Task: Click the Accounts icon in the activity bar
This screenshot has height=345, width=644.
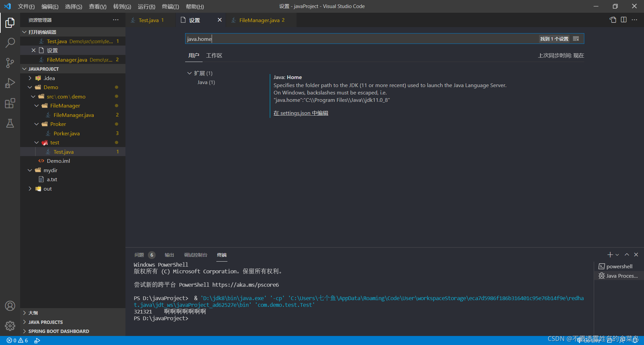Action: 10,306
